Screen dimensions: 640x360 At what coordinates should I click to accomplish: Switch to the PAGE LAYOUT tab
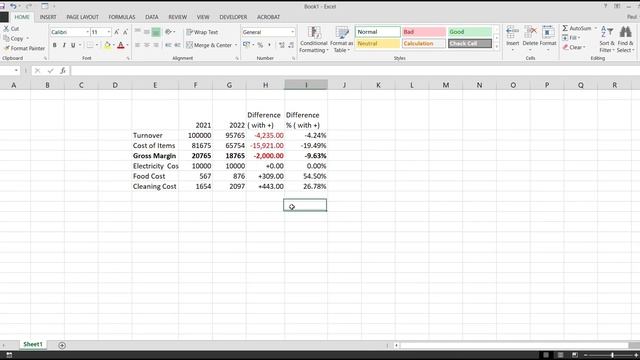click(82, 17)
